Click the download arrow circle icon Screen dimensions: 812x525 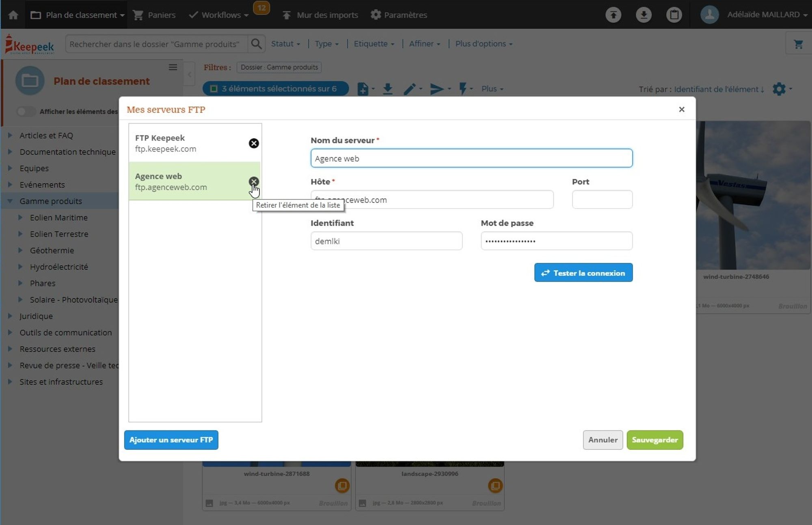coord(644,15)
